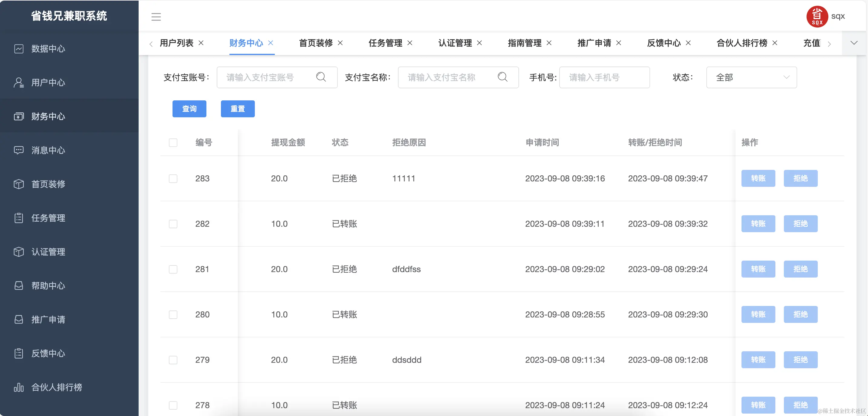Click the 帮助中心 inbox icon
The image size is (868, 416).
[x=19, y=285]
